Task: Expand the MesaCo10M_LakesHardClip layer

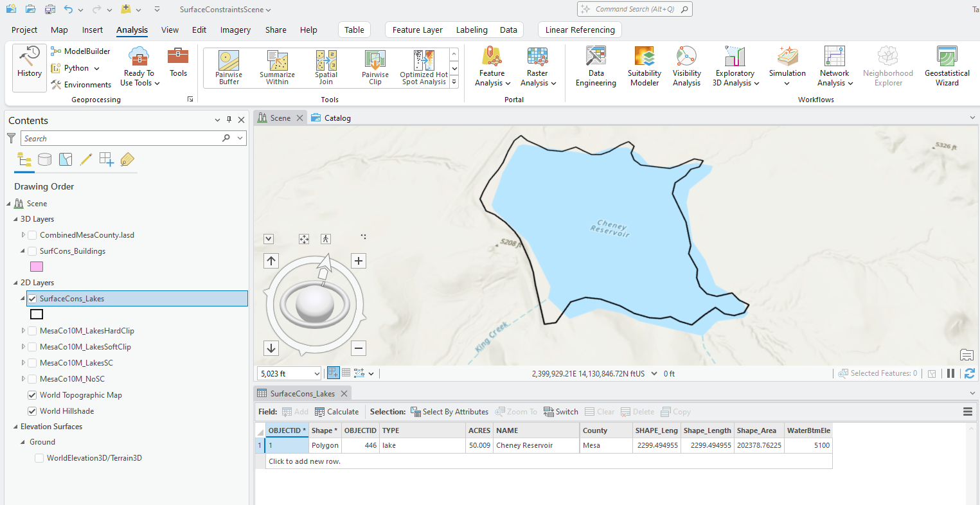Action: click(23, 331)
